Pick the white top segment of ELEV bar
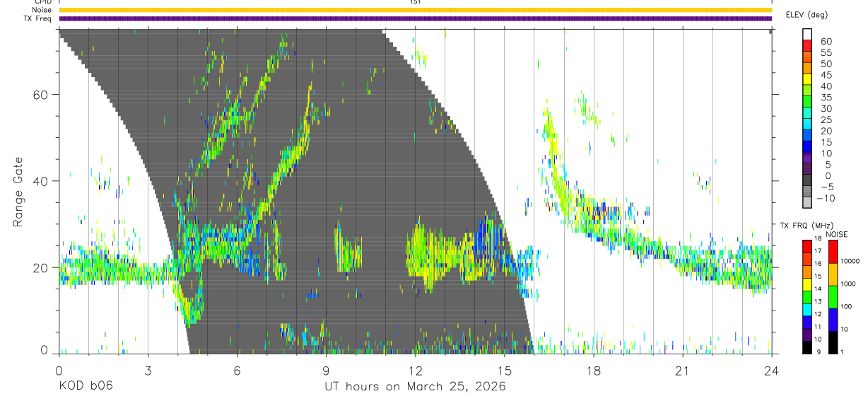The image size is (868, 401). coord(808,35)
